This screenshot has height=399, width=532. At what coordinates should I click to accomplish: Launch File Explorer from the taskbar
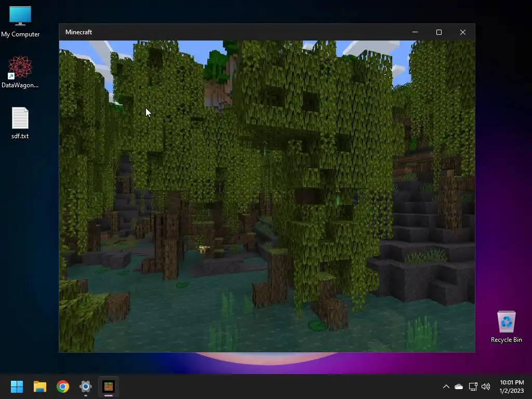pos(39,387)
